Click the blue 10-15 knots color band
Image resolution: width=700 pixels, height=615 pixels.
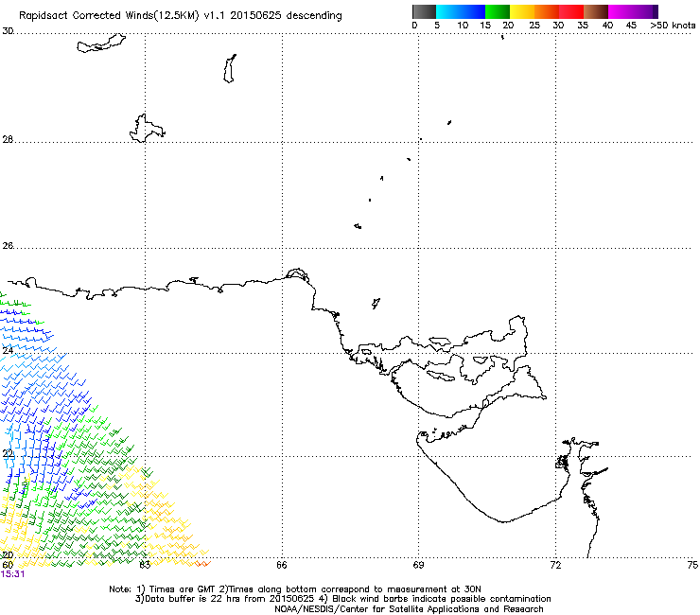coord(473,11)
